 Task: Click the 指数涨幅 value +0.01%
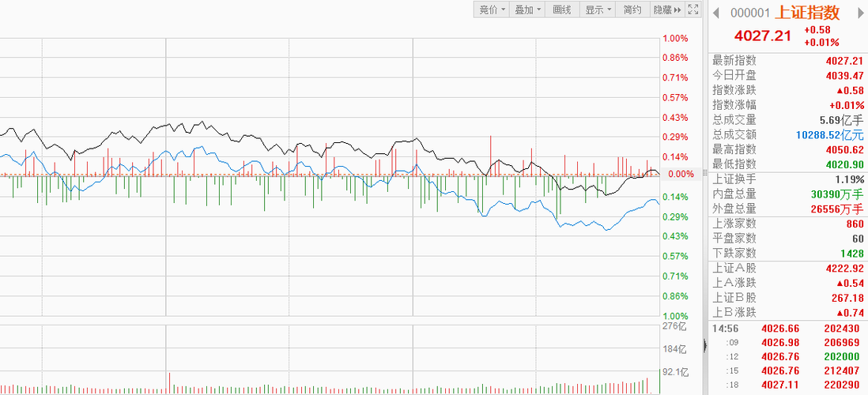pos(847,105)
